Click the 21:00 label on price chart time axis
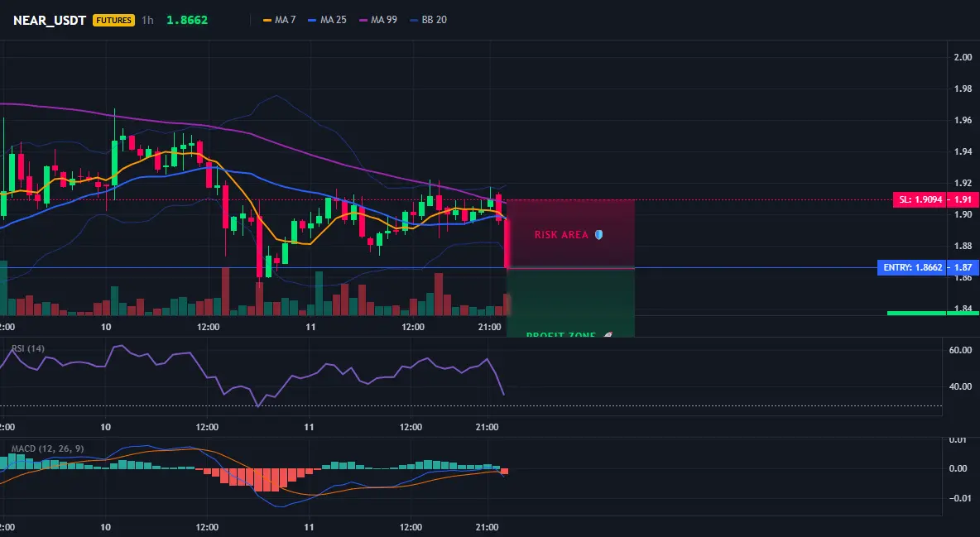 (x=489, y=327)
